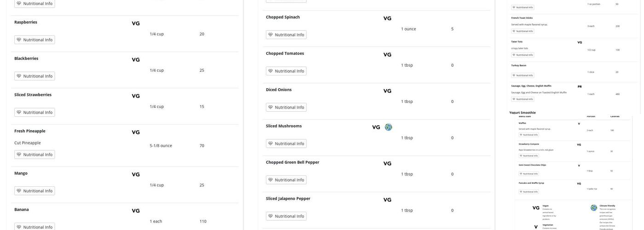644x230 pixels.
Task: Click the VG icon in the Mango row
Action: pyautogui.click(x=136, y=175)
